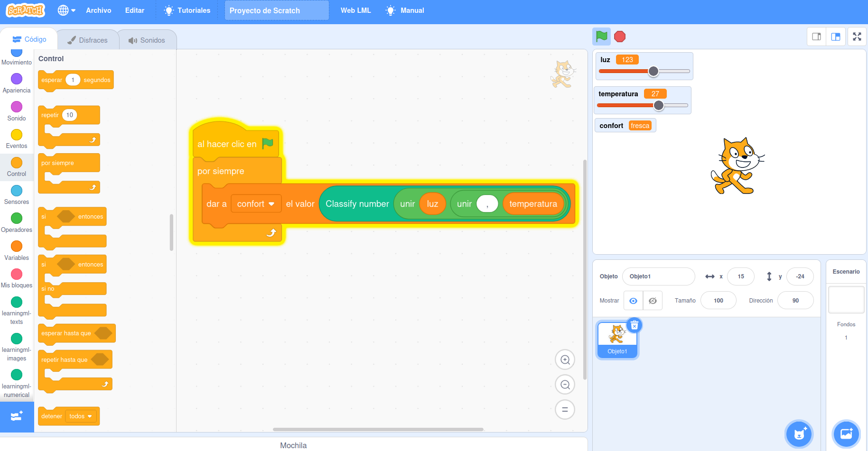The width and height of the screenshot is (868, 451).
Task: Click the luz slider handle
Action: click(x=653, y=72)
